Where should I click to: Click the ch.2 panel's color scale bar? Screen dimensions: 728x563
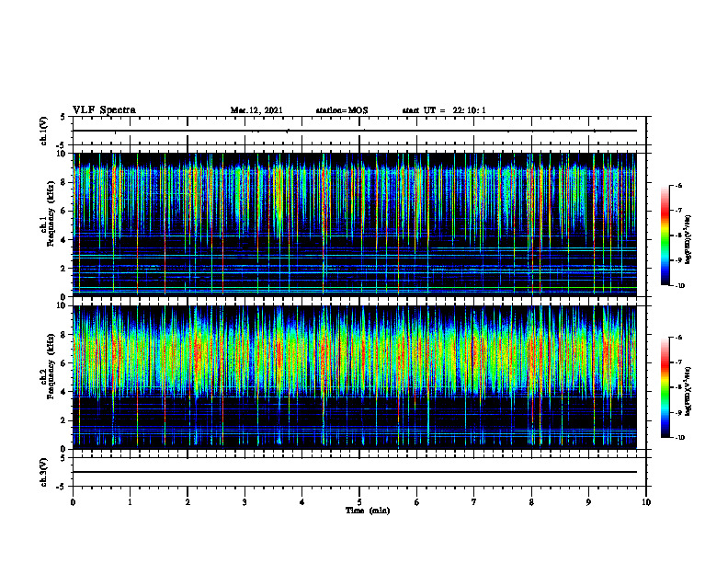click(665, 387)
